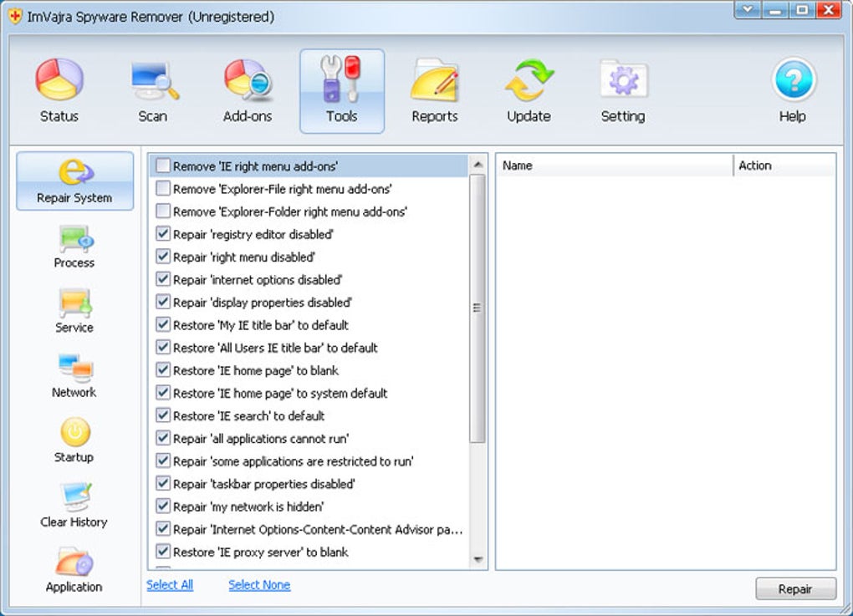Uncheck Repair 'all applications cannot run'
Image resolution: width=853 pixels, height=616 pixels.
163,438
